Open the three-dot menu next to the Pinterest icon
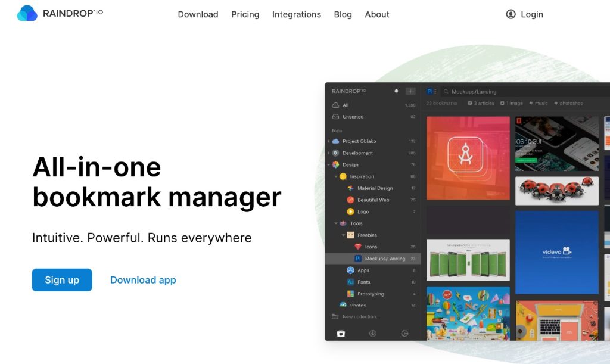Screen dimensions: 610x364 click(435, 91)
